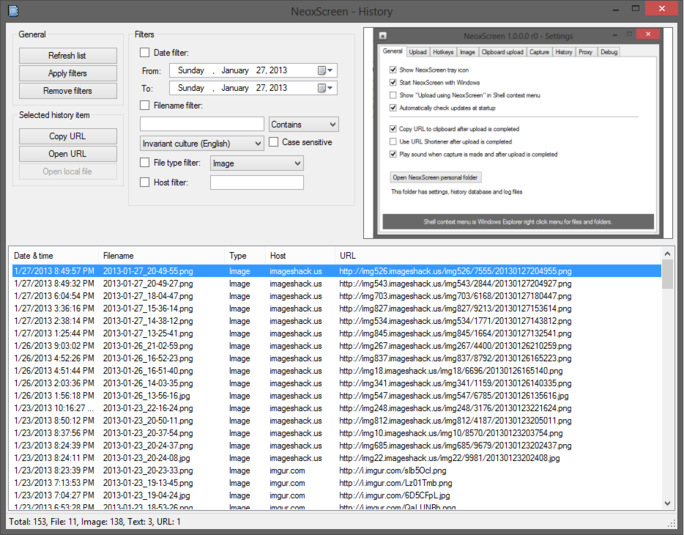Screen dimensions: 684x535
Task: Toggle Show NeoxScreen tray icon checkbox
Action: click(393, 69)
